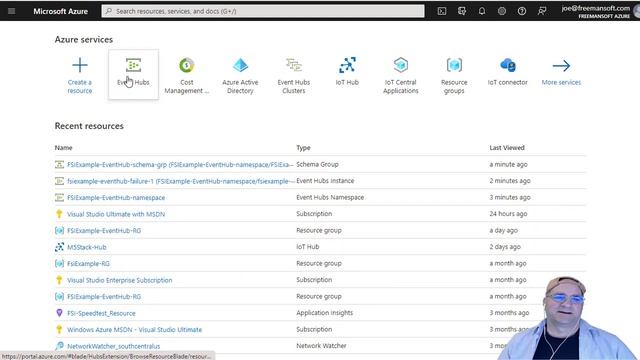
Task: Click the Network Watcher icon beside NetworkWatcher_southcentralus
Action: [x=59, y=346]
